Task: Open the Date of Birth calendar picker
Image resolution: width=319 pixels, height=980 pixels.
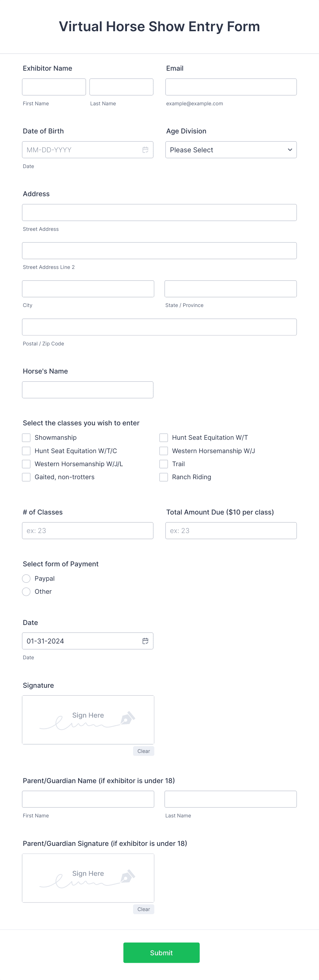Action: tap(145, 150)
